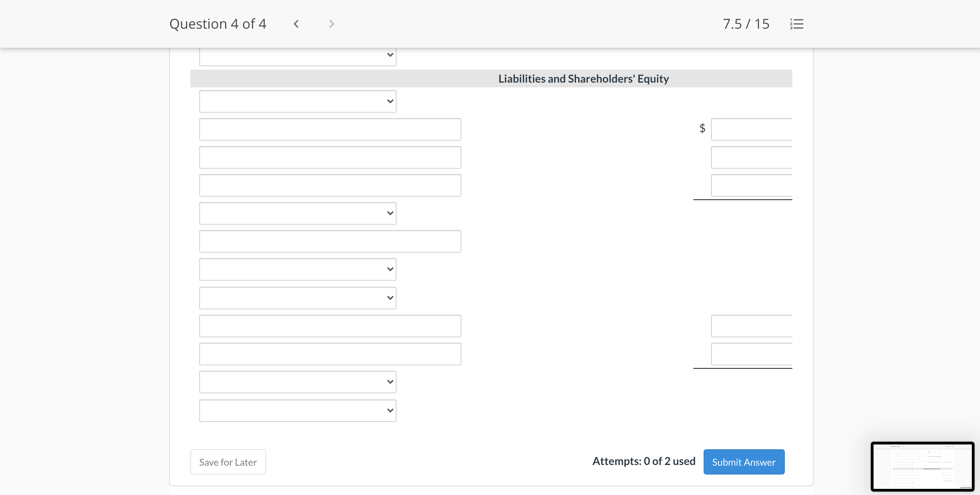
Task: Open the first dropdown under Liabilities header
Action: [x=297, y=101]
